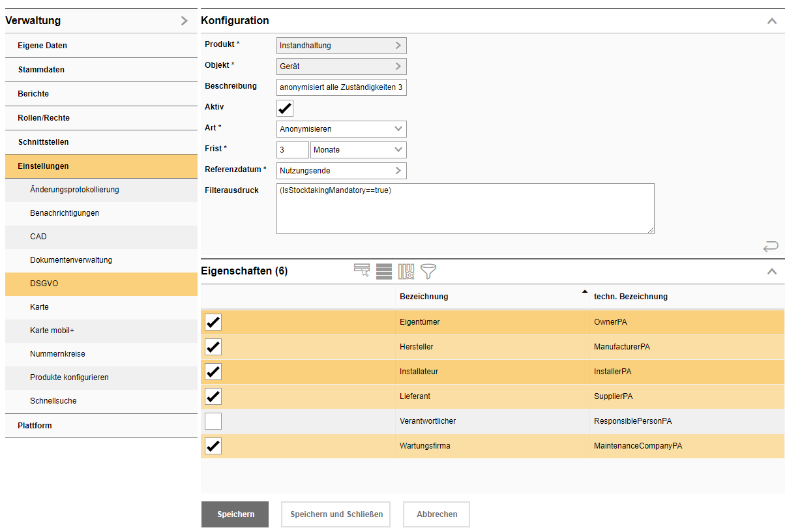The width and height of the screenshot is (787, 532).
Task: Enable the Verantwortlicher row checkbox
Action: click(213, 421)
